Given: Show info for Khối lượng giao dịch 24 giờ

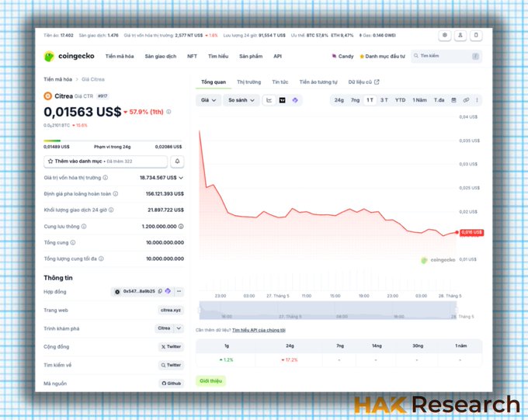Looking at the screenshot, I should pos(111,210).
